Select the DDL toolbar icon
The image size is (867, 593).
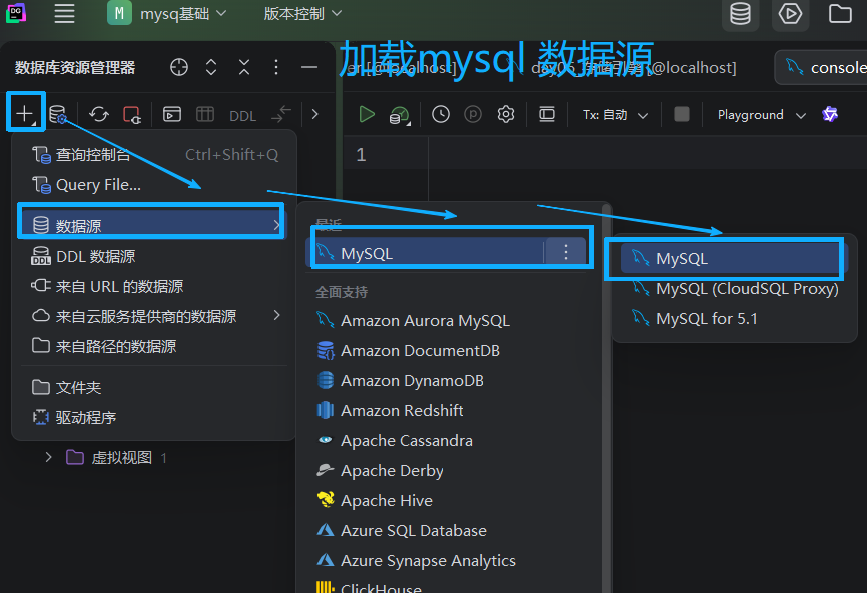[x=242, y=114]
